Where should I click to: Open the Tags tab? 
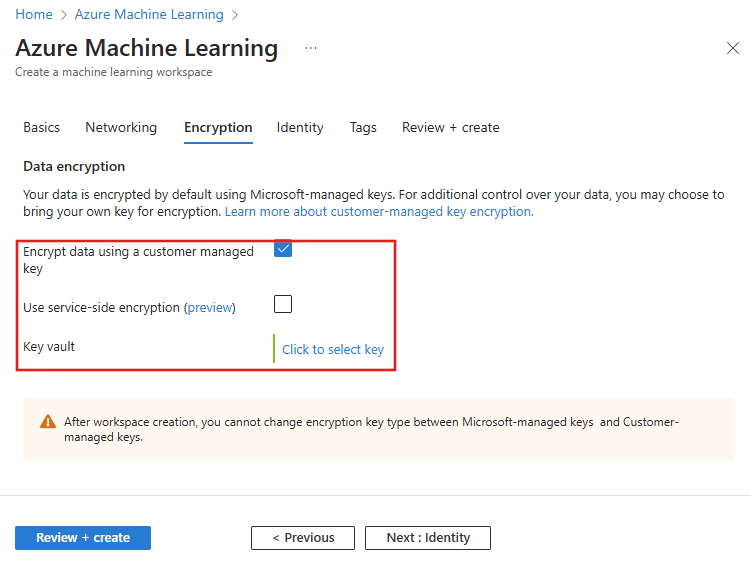click(x=363, y=128)
